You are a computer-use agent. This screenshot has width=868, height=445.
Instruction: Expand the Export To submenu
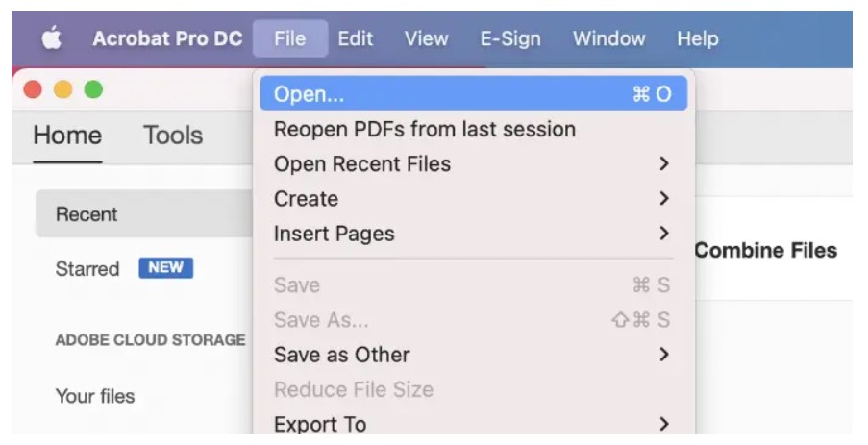(x=473, y=423)
